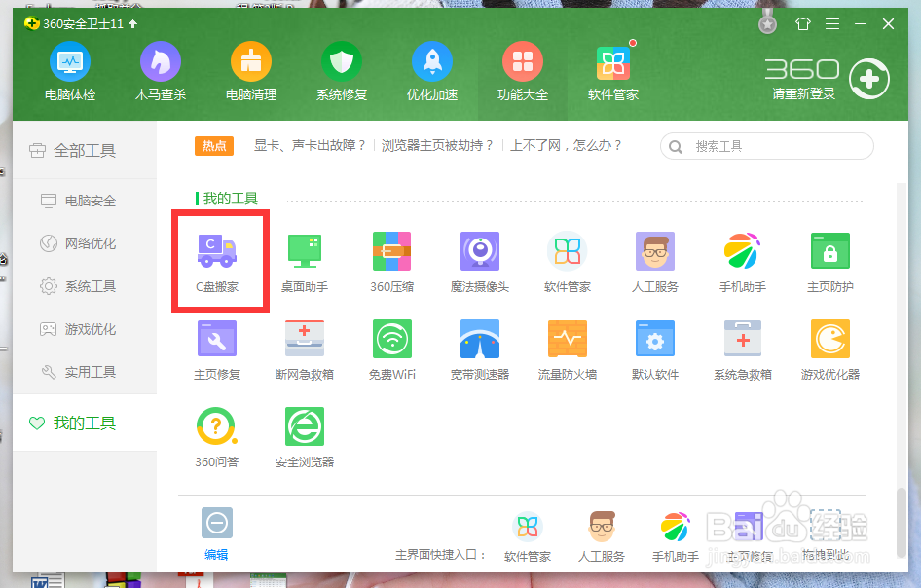Click the 热点 hot-topics badge
The image size is (921, 588).
214,146
